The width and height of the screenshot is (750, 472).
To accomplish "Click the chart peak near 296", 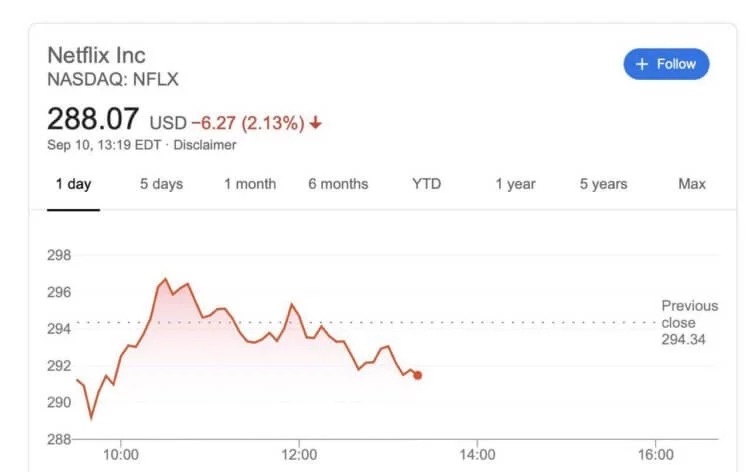I will coord(166,280).
